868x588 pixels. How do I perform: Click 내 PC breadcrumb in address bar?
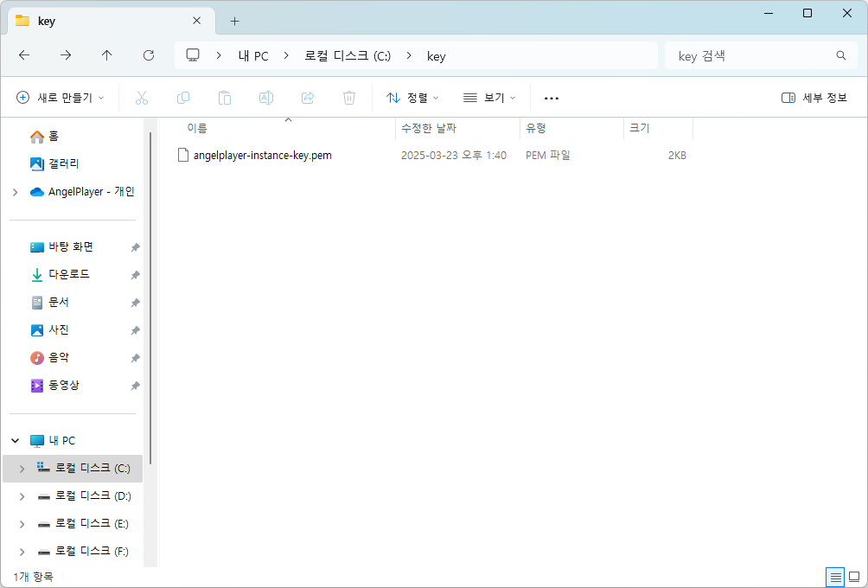[x=253, y=56]
